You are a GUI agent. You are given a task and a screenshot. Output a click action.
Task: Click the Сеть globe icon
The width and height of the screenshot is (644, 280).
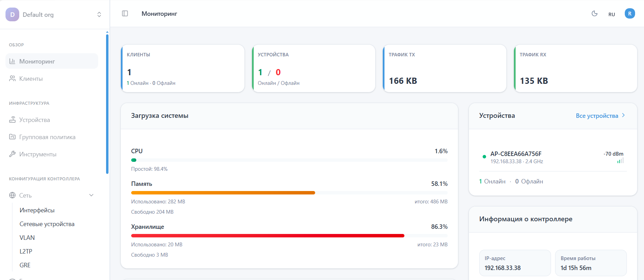[x=12, y=195]
